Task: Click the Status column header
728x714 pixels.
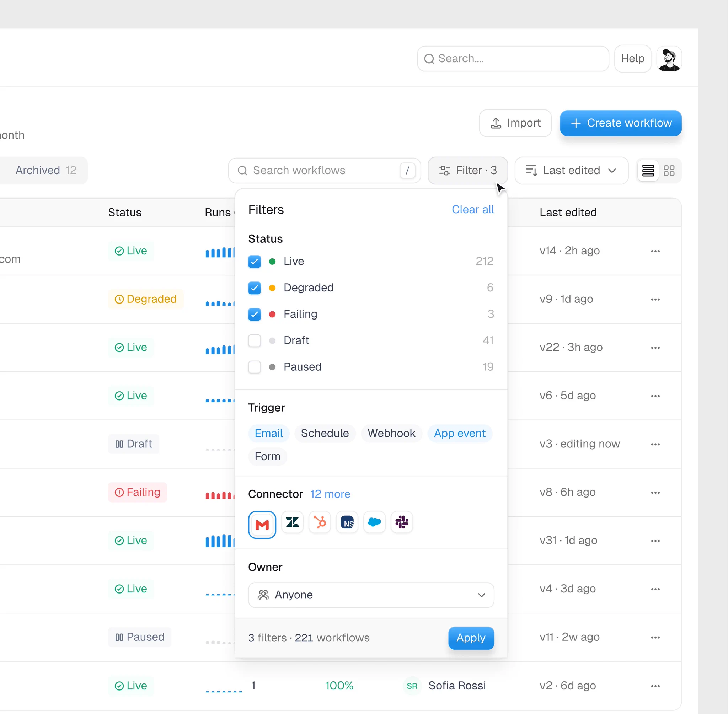Action: pyautogui.click(x=124, y=212)
